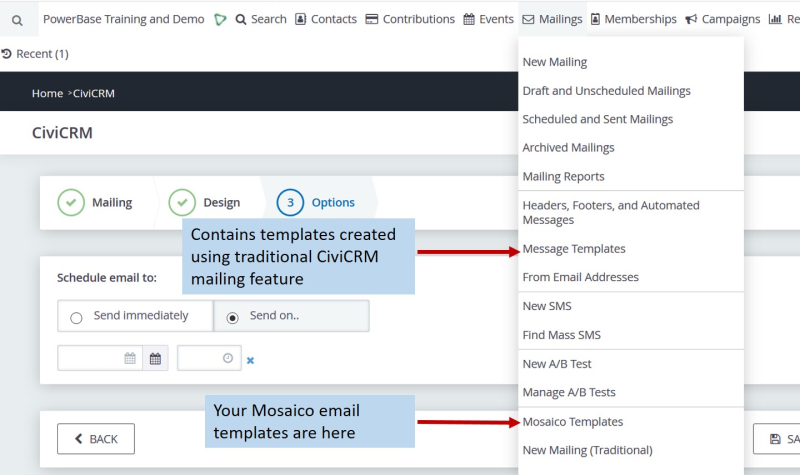This screenshot has width=800, height=475.
Task: Click the Mailings menu
Action: 553,19
